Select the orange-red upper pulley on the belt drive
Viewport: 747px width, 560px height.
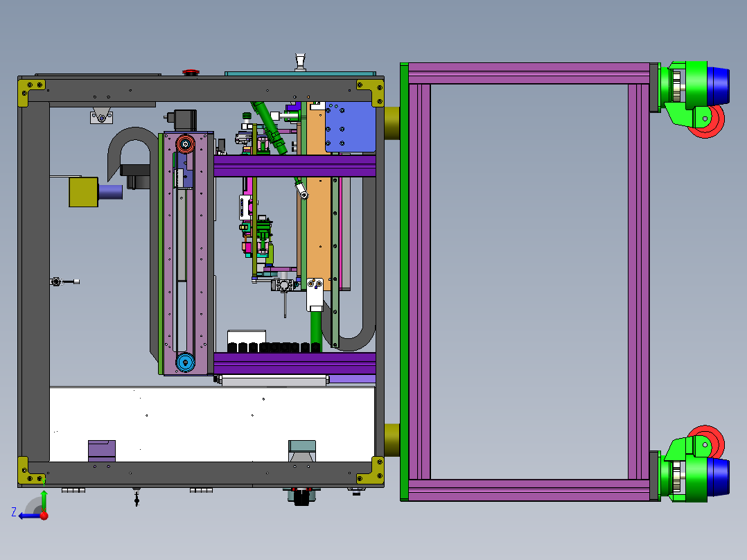[x=185, y=143]
